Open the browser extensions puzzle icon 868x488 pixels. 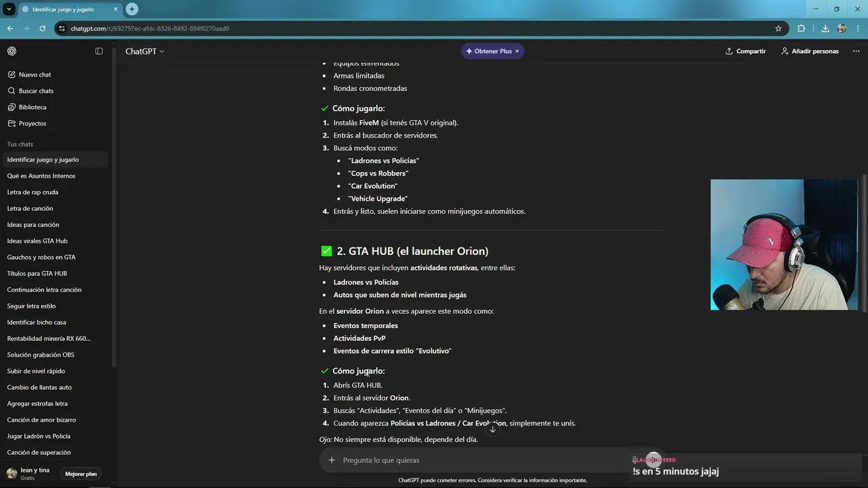[802, 28]
